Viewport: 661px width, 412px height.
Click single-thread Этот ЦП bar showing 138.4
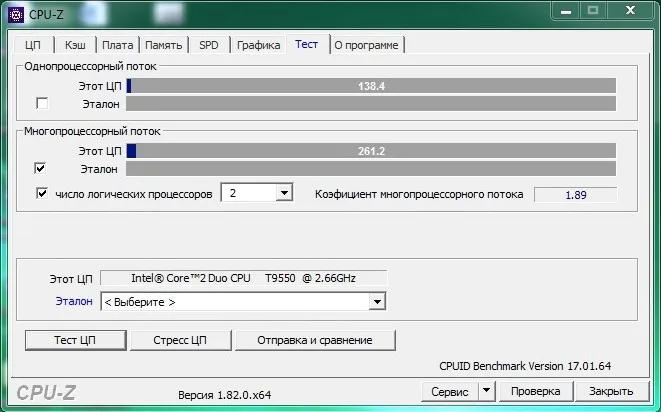(x=371, y=86)
